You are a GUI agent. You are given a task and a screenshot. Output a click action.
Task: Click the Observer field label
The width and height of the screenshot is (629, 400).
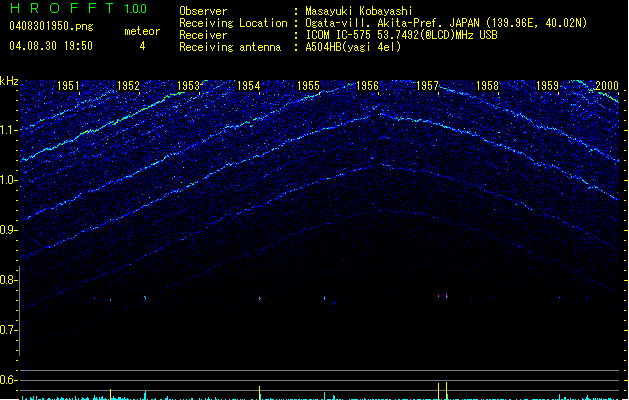point(203,11)
